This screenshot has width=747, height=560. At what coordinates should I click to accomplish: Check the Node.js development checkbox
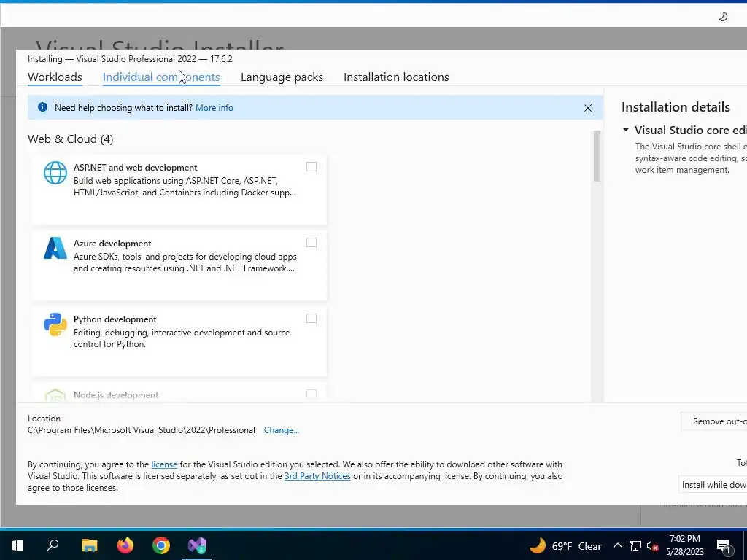[x=311, y=394]
